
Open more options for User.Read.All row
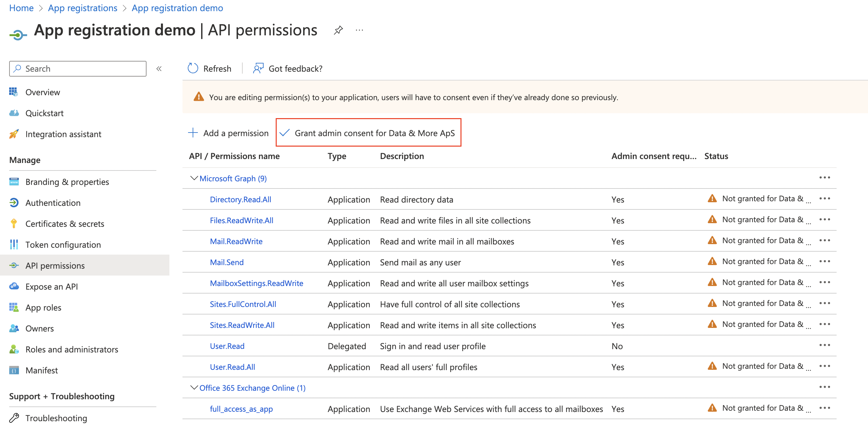click(825, 366)
